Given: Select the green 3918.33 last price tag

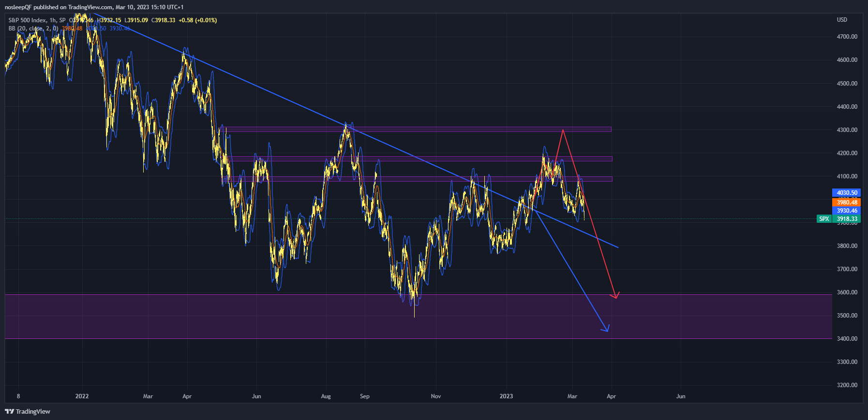Looking at the screenshot, I should click(x=847, y=219).
